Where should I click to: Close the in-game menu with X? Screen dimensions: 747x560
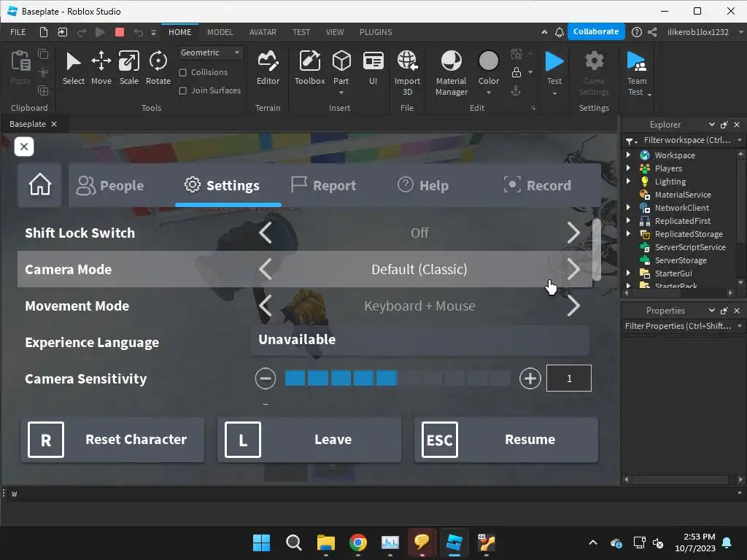click(24, 147)
